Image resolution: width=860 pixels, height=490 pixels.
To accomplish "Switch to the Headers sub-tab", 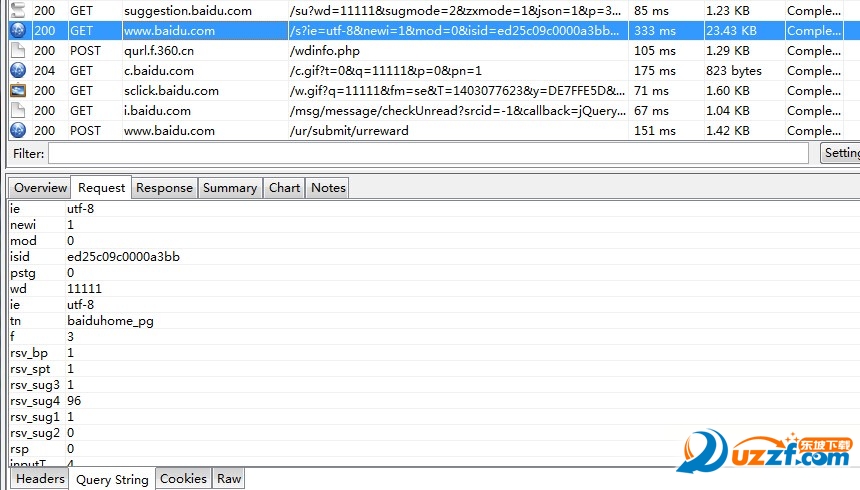I will (40, 478).
